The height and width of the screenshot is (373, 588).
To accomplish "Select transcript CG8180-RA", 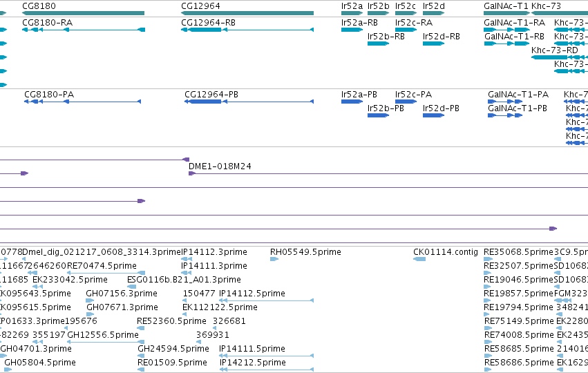I will 83,30.
